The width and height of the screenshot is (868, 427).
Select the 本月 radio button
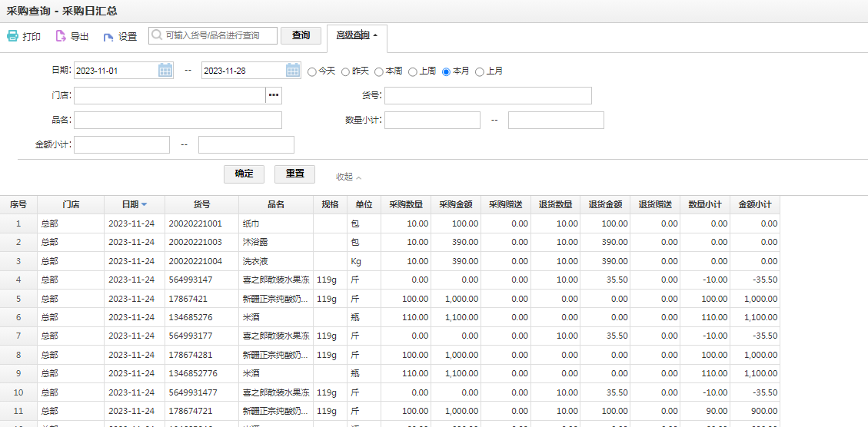[446, 72]
